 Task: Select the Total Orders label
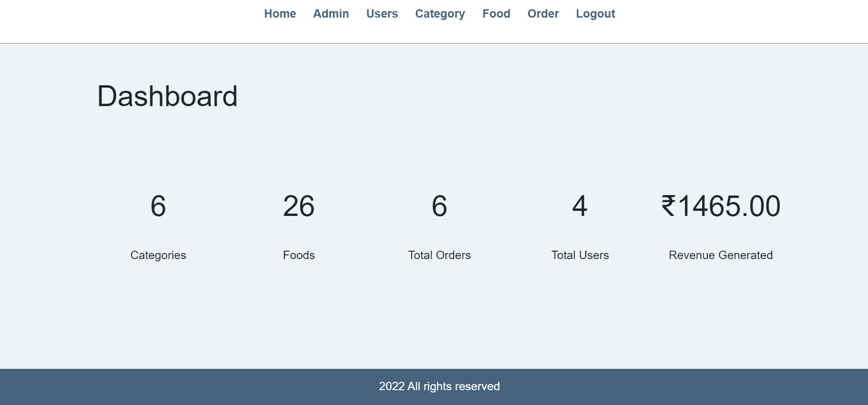tap(439, 255)
